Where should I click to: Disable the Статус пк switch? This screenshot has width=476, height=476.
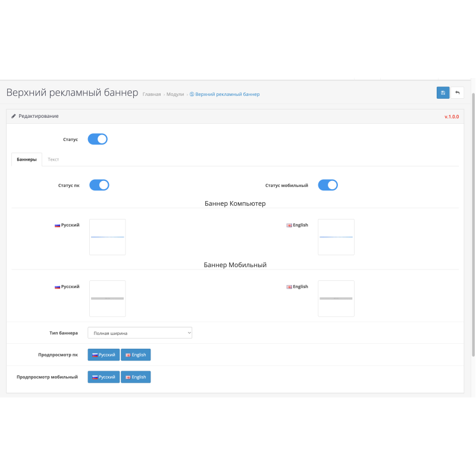(99, 185)
